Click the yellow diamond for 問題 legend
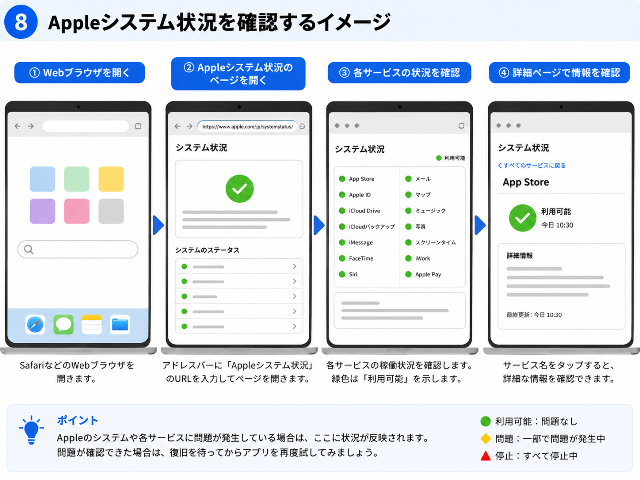Screen dimensions: 640x480 coord(485,439)
